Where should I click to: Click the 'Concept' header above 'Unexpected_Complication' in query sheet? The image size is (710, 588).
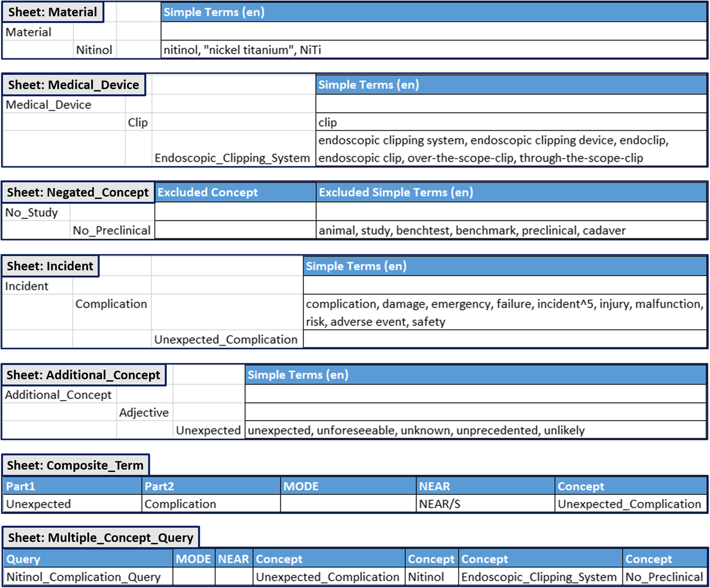coord(329,559)
